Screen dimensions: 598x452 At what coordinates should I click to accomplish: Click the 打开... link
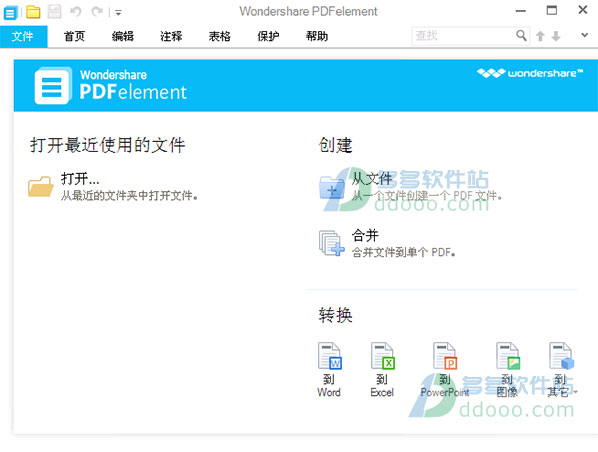pyautogui.click(x=80, y=178)
